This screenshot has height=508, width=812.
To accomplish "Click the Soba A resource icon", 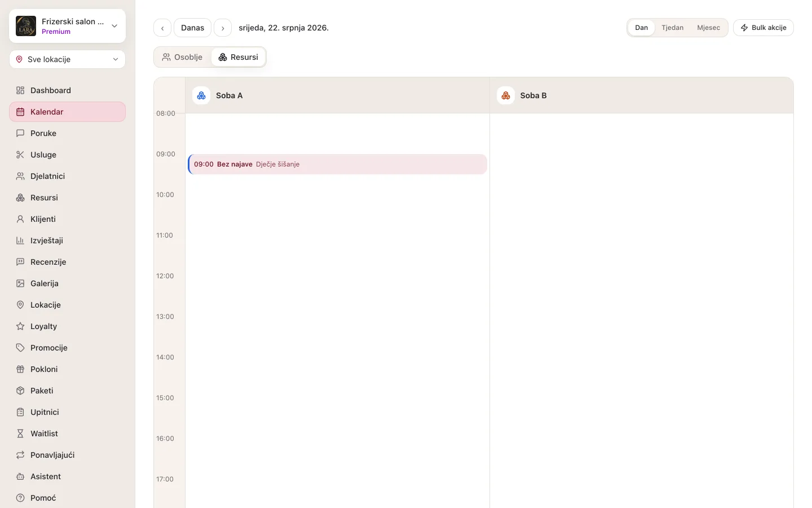I will pos(201,95).
